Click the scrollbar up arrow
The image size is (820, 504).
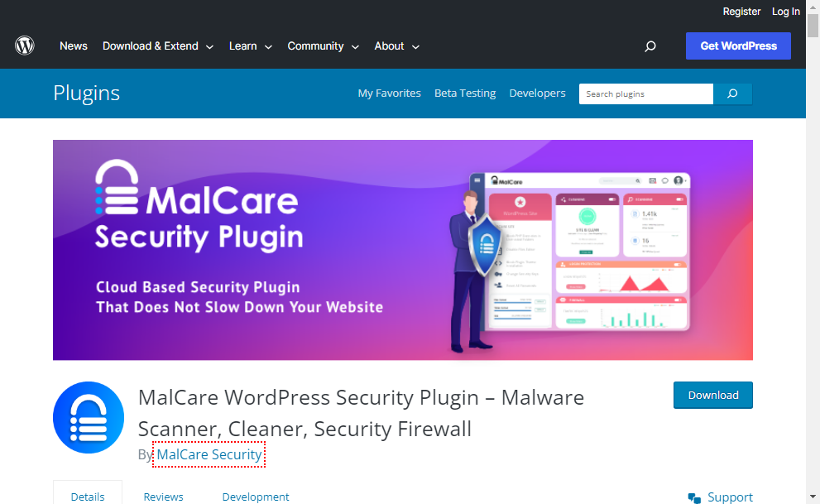pyautogui.click(x=813, y=7)
